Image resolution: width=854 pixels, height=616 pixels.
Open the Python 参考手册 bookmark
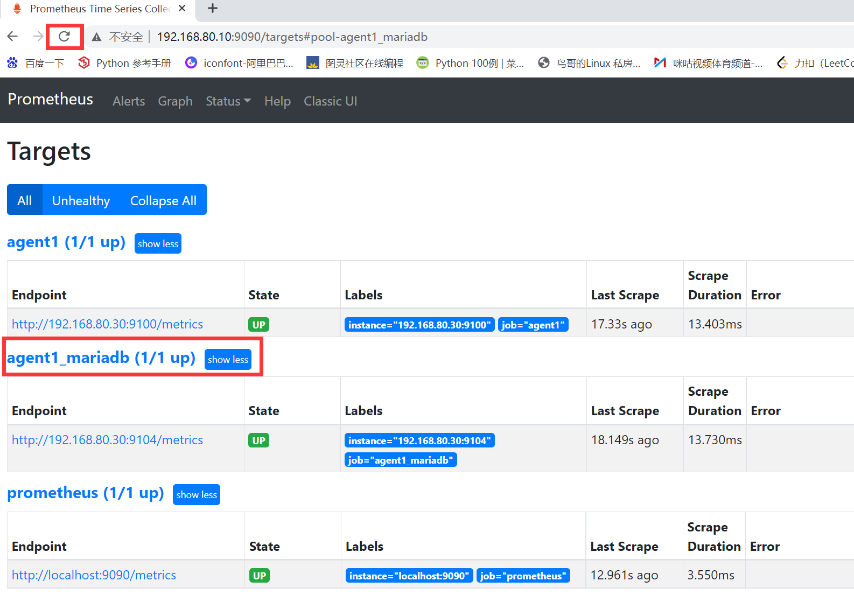pyautogui.click(x=124, y=63)
